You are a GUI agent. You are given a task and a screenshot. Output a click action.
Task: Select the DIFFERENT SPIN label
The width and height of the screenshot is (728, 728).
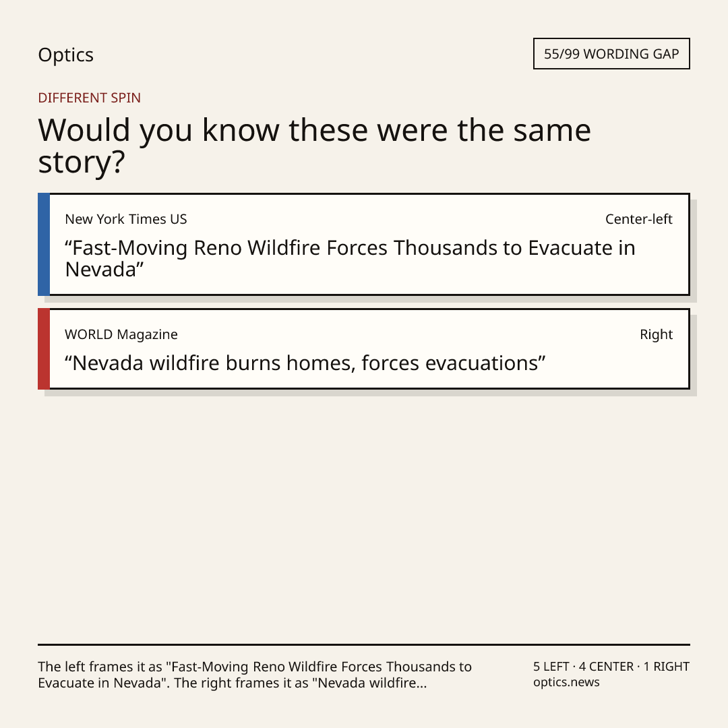(x=89, y=98)
